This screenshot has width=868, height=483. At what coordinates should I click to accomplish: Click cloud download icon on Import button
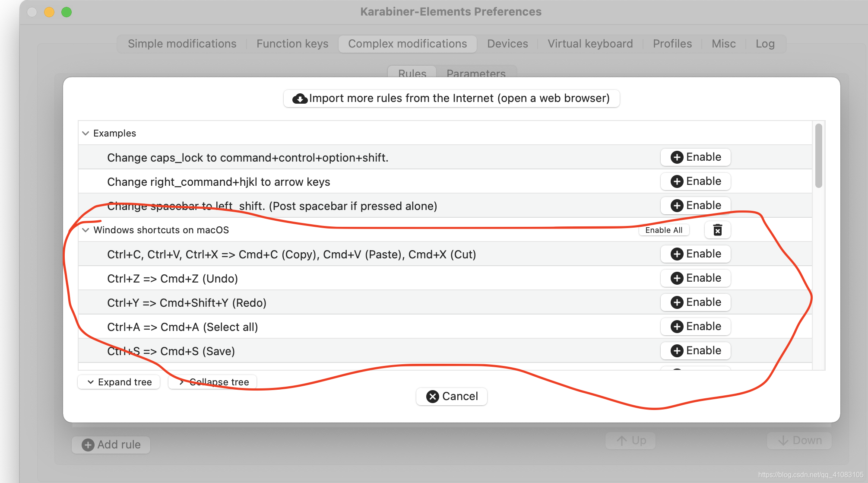[300, 99]
